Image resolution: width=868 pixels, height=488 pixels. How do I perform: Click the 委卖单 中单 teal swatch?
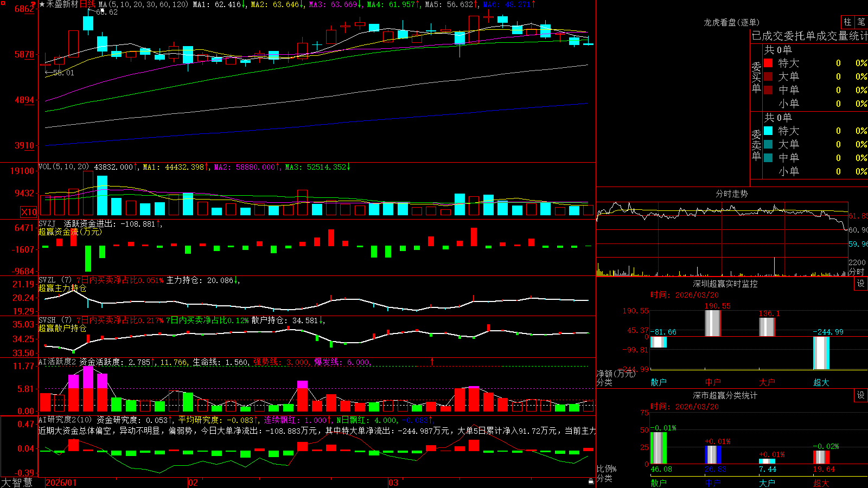point(768,158)
